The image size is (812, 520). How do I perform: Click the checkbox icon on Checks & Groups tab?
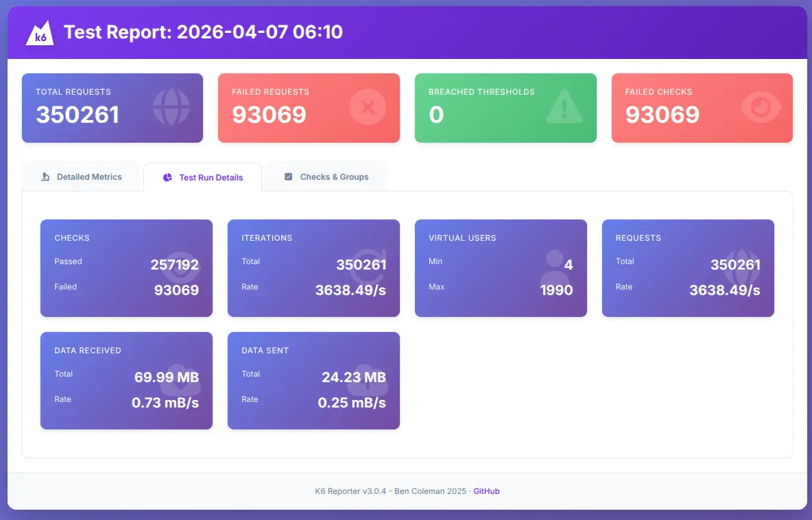(289, 177)
